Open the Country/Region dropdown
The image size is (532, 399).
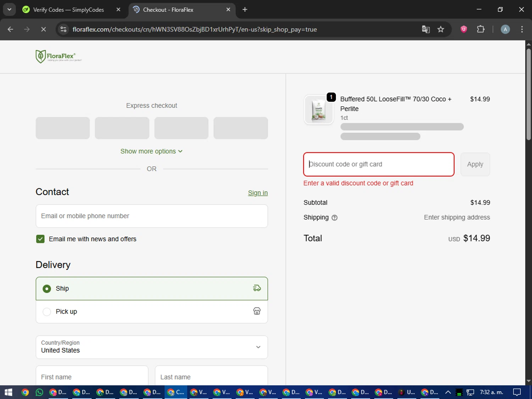(x=152, y=347)
